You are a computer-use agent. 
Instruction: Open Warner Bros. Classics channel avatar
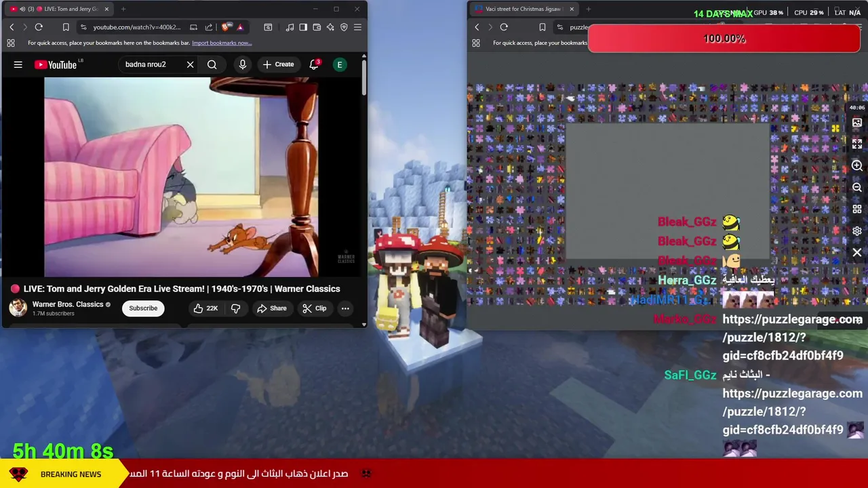pyautogui.click(x=18, y=308)
